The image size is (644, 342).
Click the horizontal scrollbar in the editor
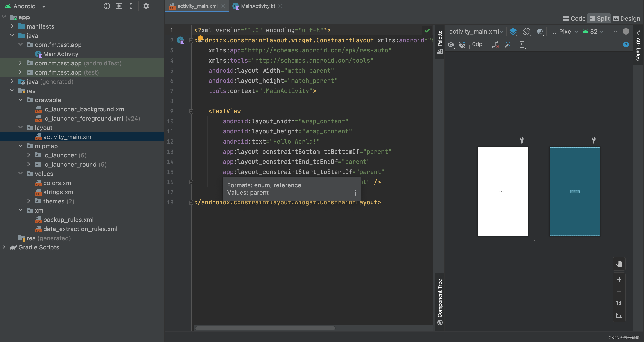click(x=265, y=328)
